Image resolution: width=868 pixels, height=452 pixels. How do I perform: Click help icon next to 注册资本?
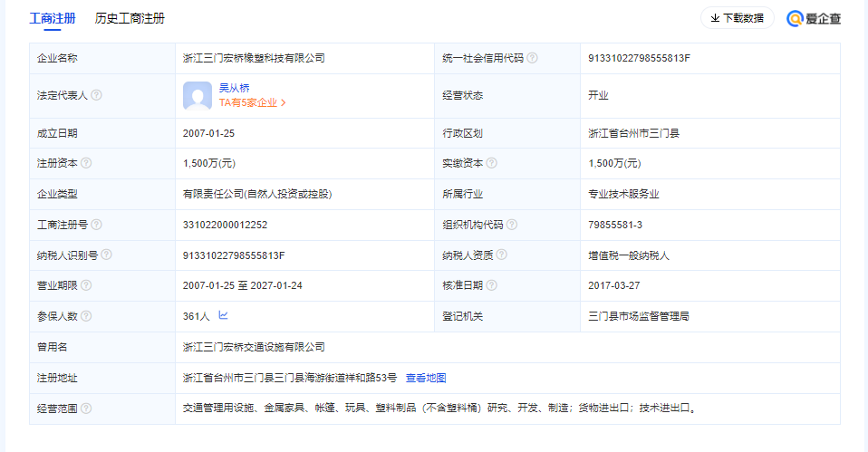pyautogui.click(x=86, y=163)
